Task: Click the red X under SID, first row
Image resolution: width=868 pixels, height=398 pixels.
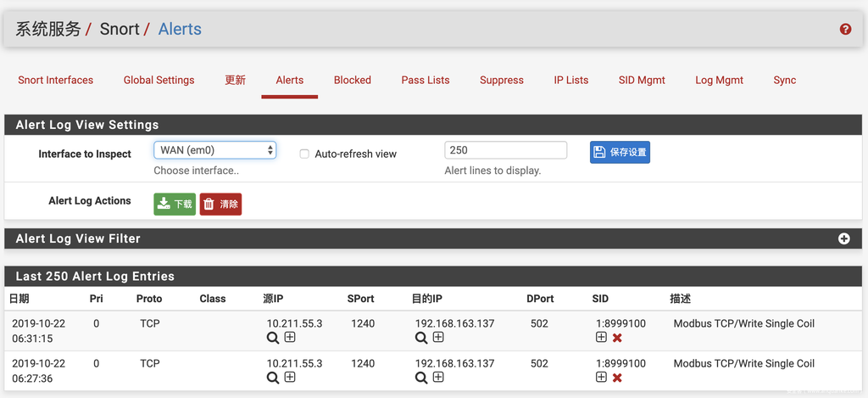Action: pos(617,338)
